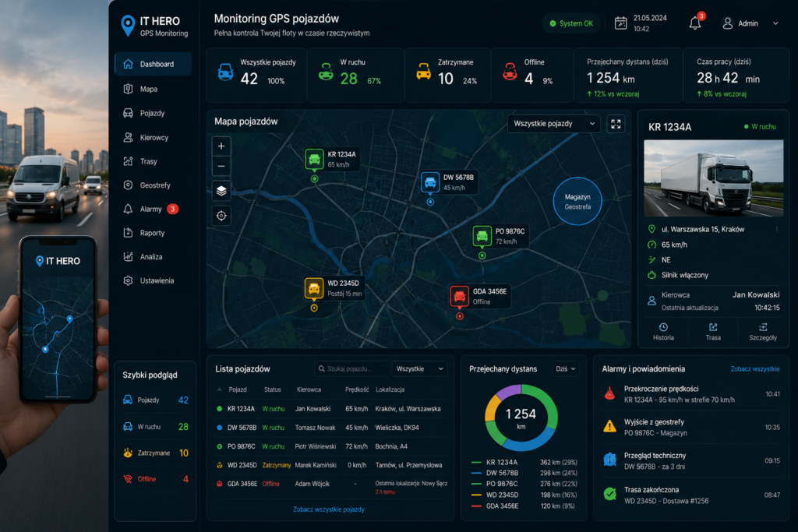Open the Alarmy menu item
The width and height of the screenshot is (798, 532).
151,209
